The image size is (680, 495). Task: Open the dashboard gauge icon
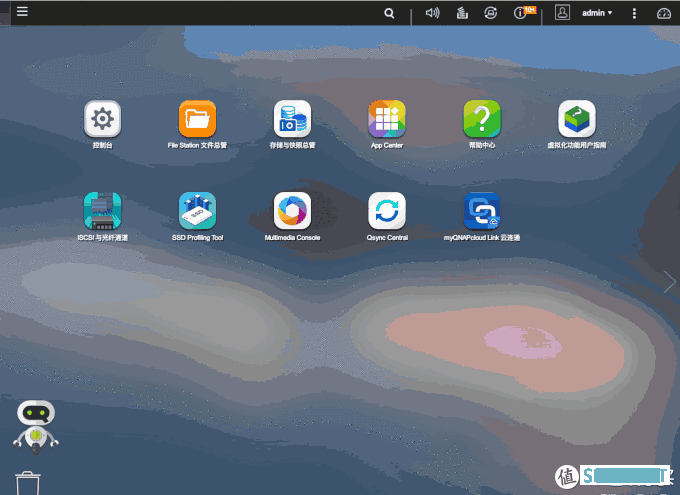point(664,13)
